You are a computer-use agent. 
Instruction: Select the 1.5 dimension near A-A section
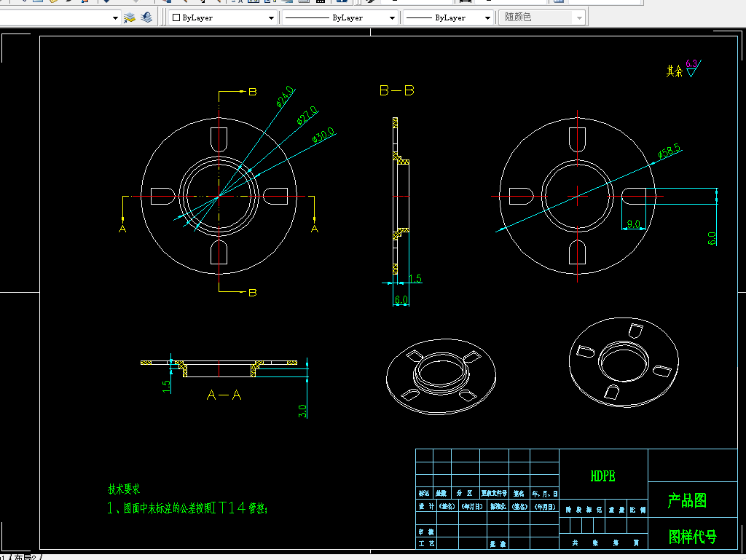pos(166,387)
